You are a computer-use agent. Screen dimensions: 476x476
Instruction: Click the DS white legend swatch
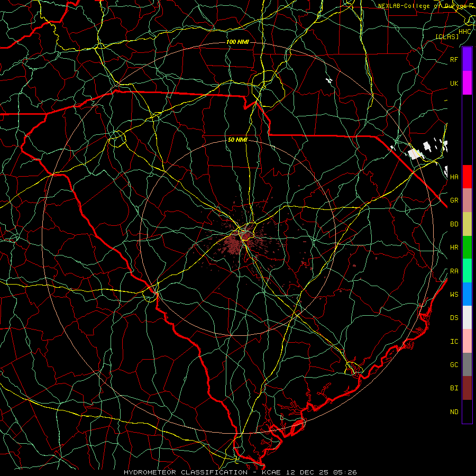(467, 317)
